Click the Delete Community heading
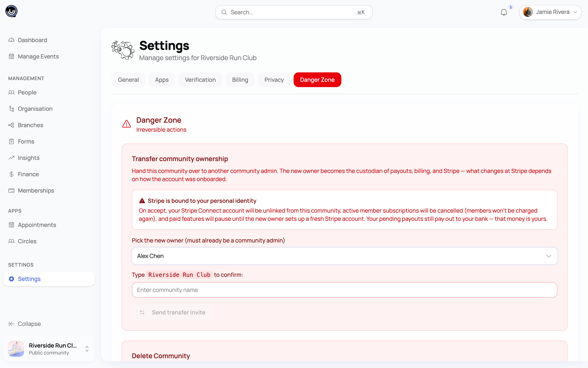Screen dimensions: 588x368 tap(161, 356)
